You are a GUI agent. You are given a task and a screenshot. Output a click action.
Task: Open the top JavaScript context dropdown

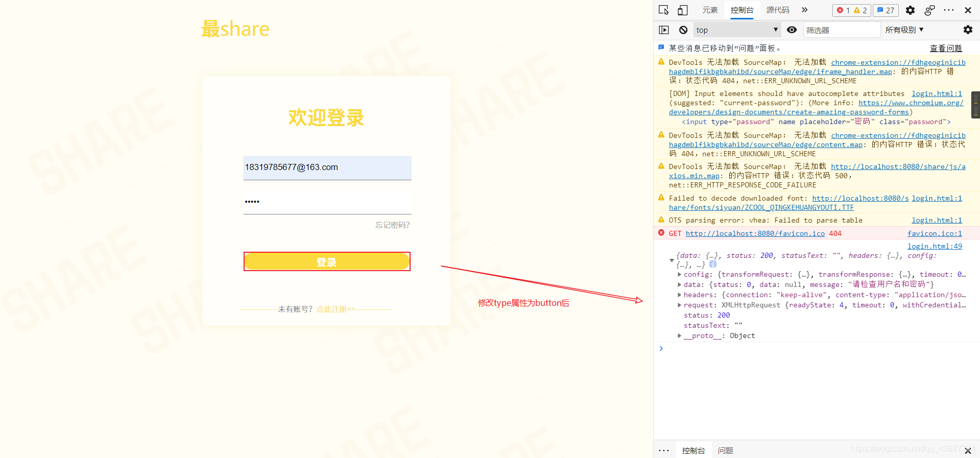737,30
